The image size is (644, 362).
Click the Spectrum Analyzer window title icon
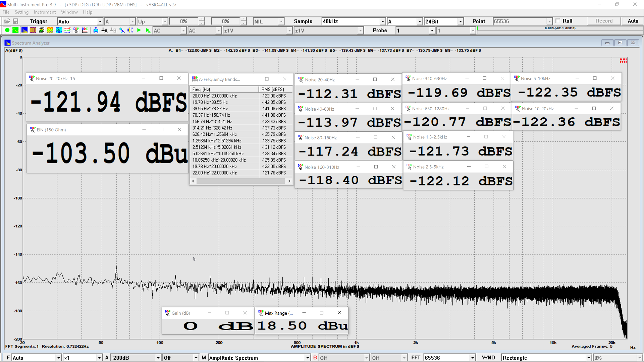point(7,43)
